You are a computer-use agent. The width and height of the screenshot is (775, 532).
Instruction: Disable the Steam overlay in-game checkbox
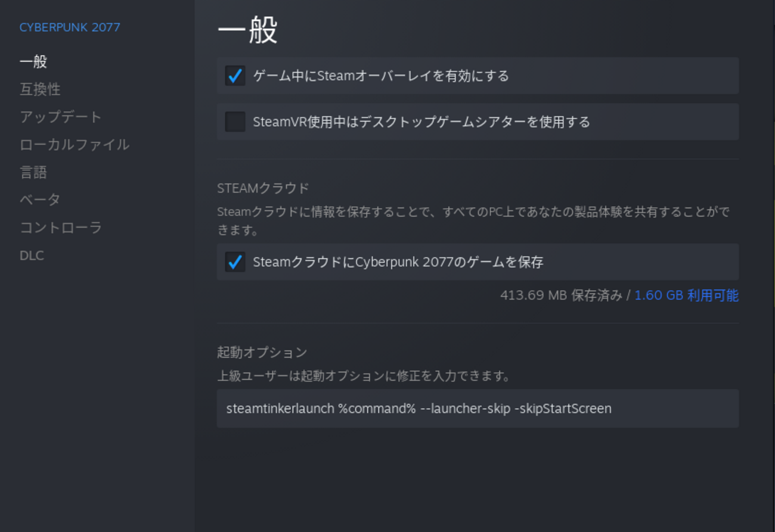pos(235,76)
